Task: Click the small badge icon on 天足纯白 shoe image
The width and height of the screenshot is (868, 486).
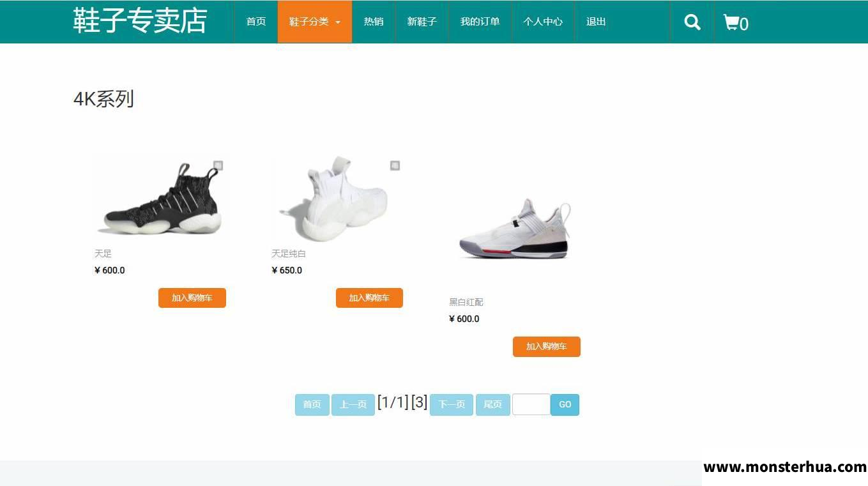Action: coord(395,165)
